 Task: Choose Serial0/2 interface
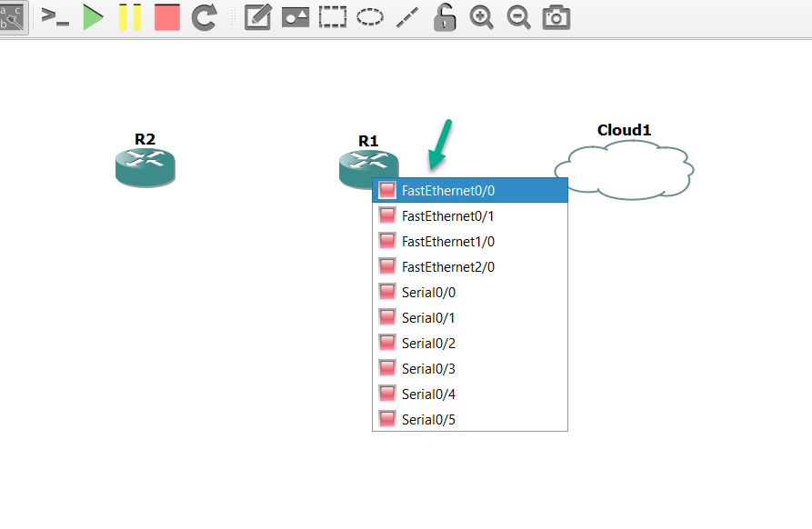(470, 343)
